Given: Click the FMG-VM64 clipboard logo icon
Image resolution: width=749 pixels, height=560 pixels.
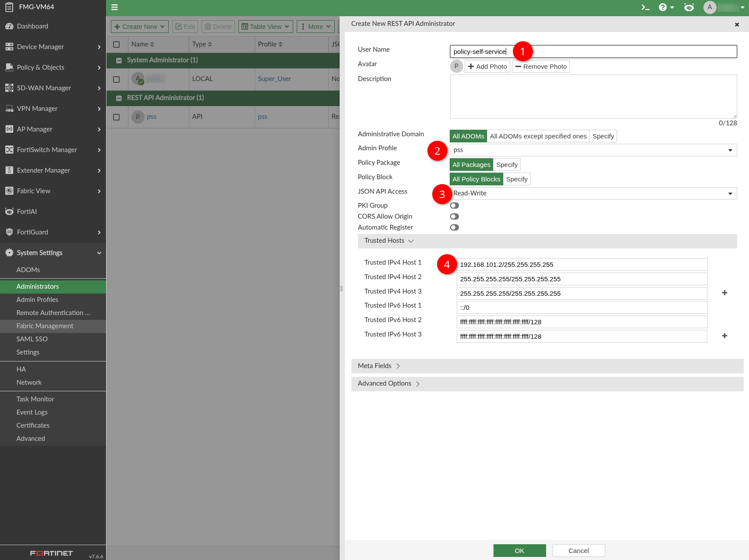Looking at the screenshot, I should 9,7.
